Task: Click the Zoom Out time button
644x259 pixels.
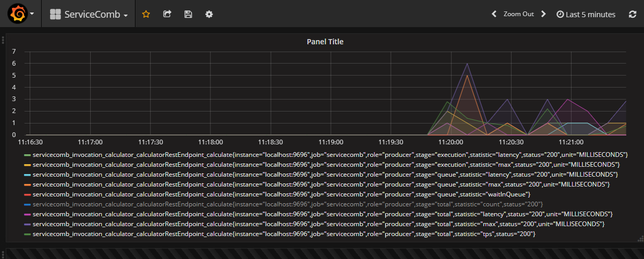Action: tap(518, 15)
